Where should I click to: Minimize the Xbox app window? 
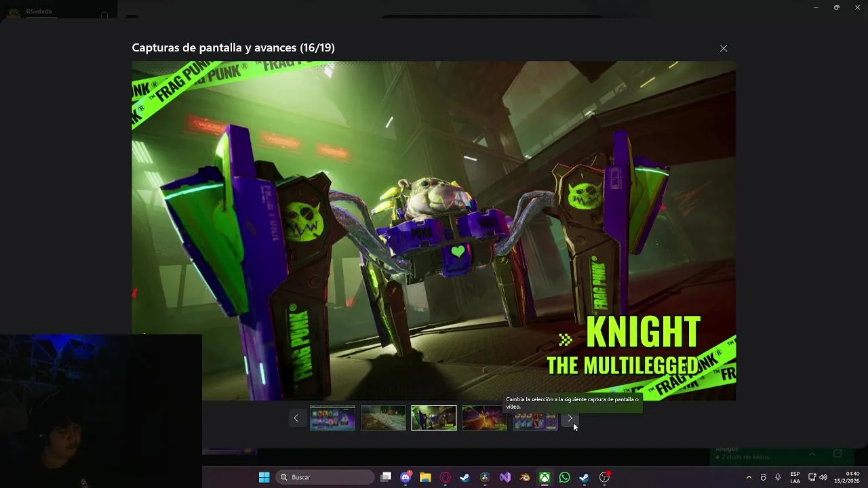click(816, 7)
